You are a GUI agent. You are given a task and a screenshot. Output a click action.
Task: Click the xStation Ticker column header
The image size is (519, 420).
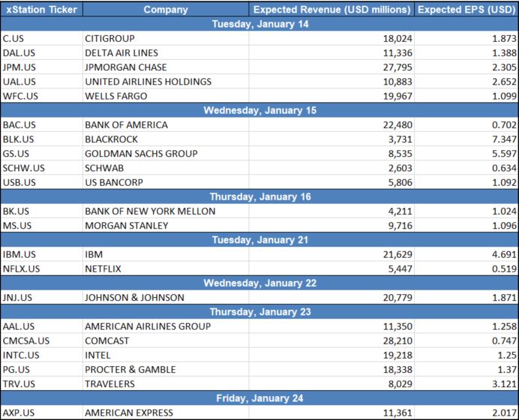tap(40, 10)
